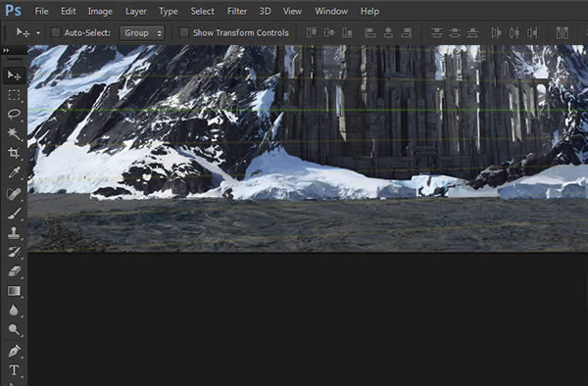This screenshot has width=588, height=386.
Task: Pick the Eyedropper tool
Action: pos(14,172)
